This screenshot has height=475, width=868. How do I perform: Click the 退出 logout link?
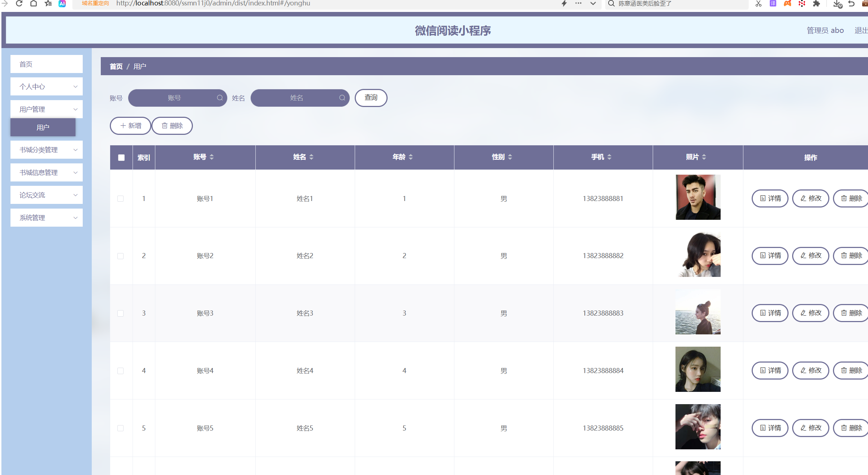[861, 30]
